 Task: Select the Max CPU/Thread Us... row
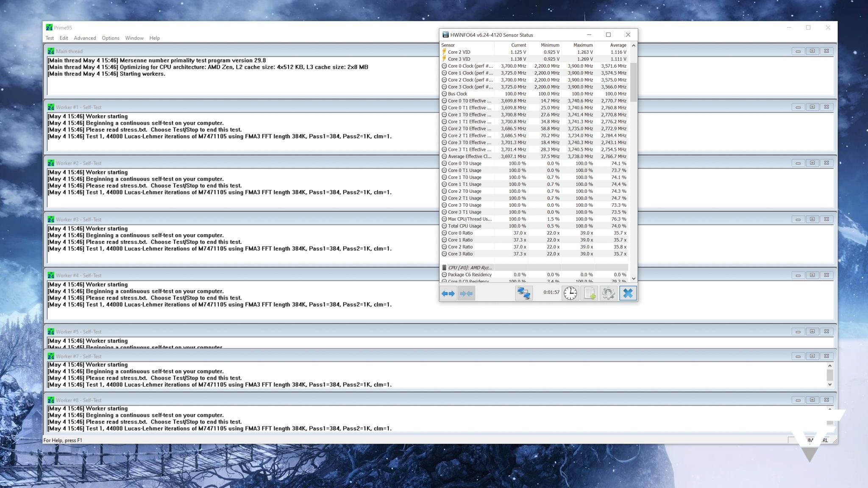pyautogui.click(x=534, y=219)
